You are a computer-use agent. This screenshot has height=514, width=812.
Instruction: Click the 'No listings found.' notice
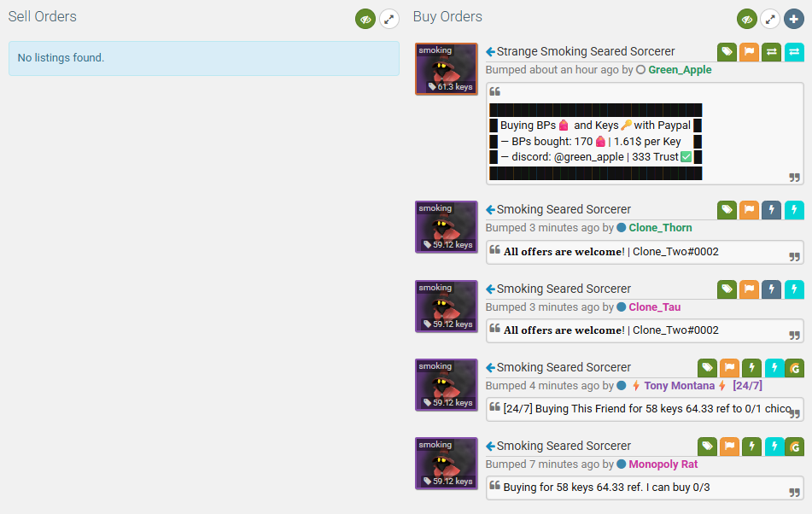pos(203,59)
